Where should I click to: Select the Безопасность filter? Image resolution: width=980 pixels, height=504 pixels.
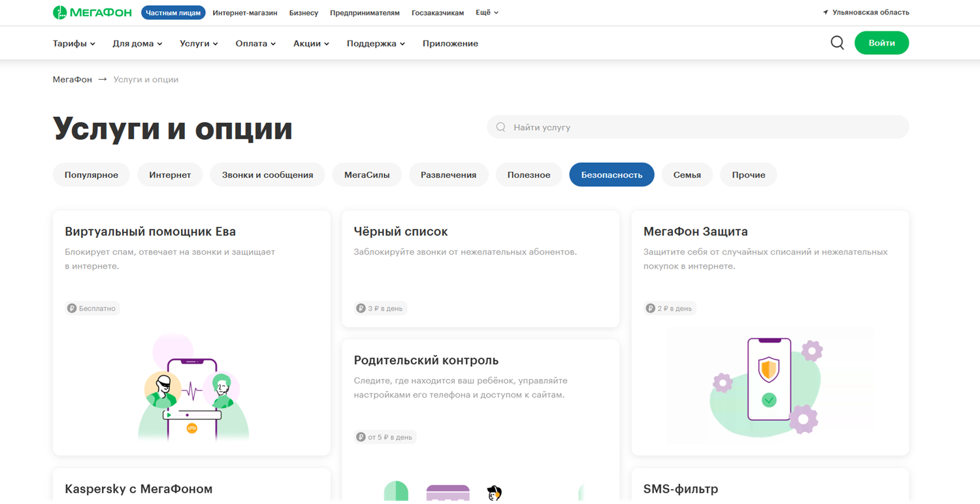tap(612, 175)
